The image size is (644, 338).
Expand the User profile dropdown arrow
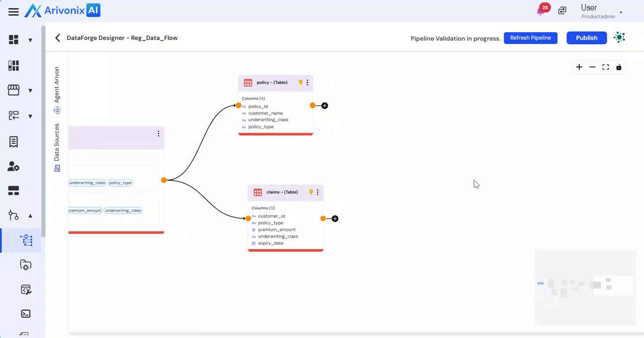pos(621,13)
